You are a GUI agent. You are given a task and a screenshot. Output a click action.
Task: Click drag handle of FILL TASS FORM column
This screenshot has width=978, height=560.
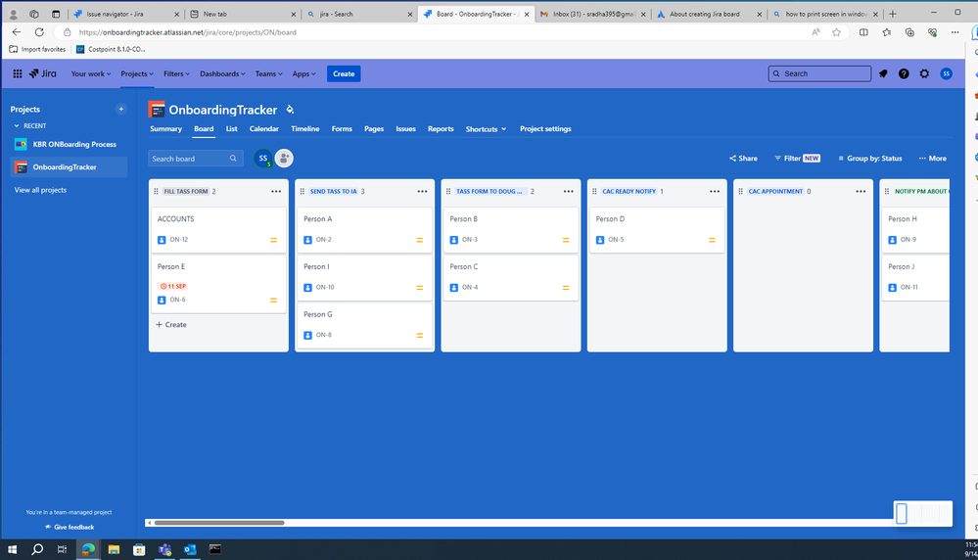click(156, 192)
